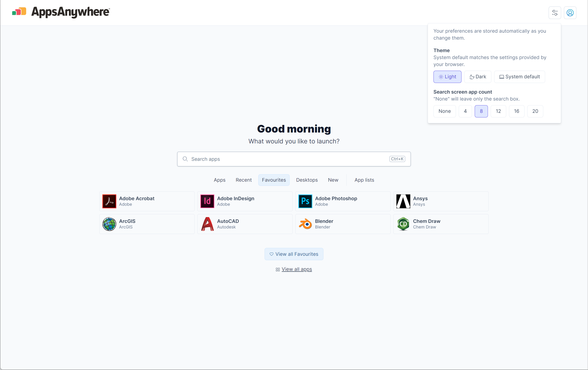Open the preferences sliders icon
This screenshot has height=370, width=588.
coord(555,13)
